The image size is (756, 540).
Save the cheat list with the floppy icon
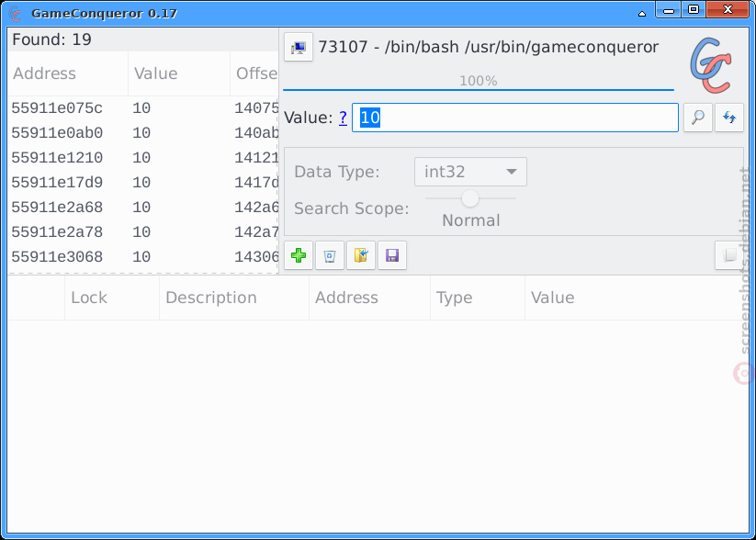[x=392, y=255]
